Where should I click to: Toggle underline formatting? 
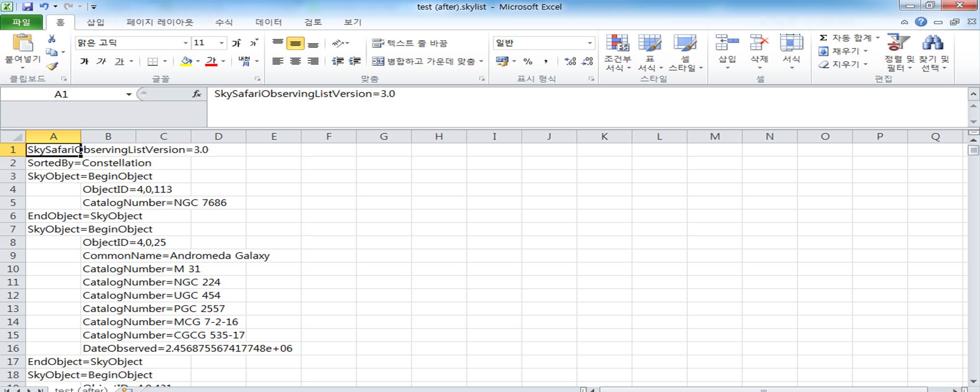pyautogui.click(x=119, y=61)
